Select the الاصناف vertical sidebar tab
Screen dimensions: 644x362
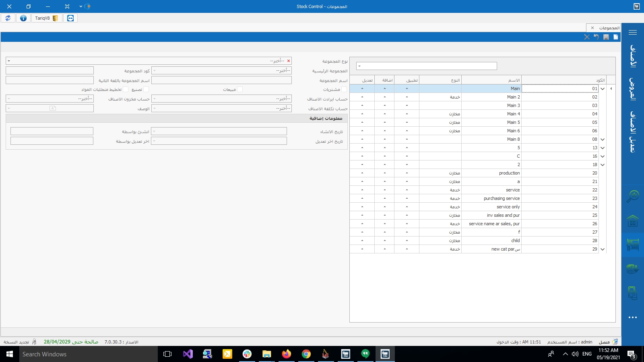tap(632, 56)
